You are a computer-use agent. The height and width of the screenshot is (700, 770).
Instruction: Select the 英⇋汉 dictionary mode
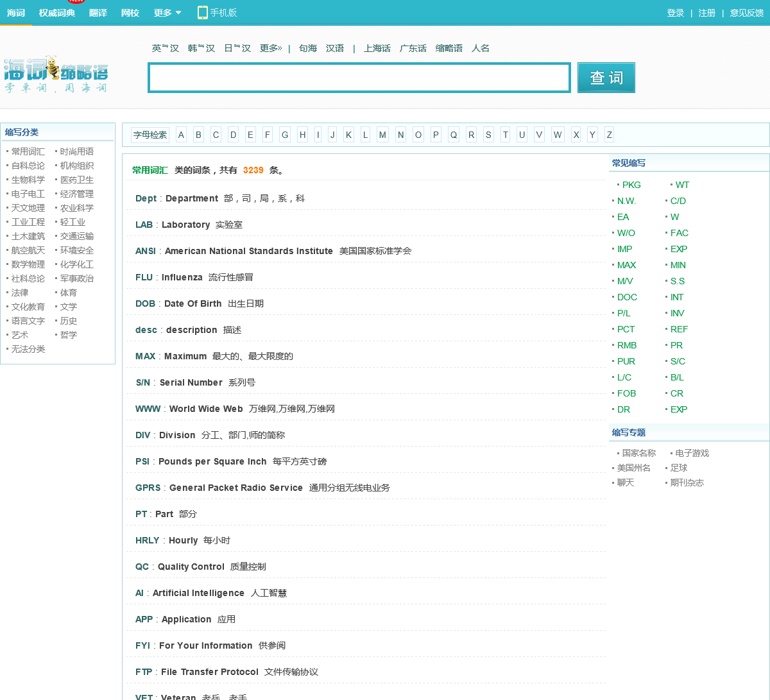click(x=166, y=48)
